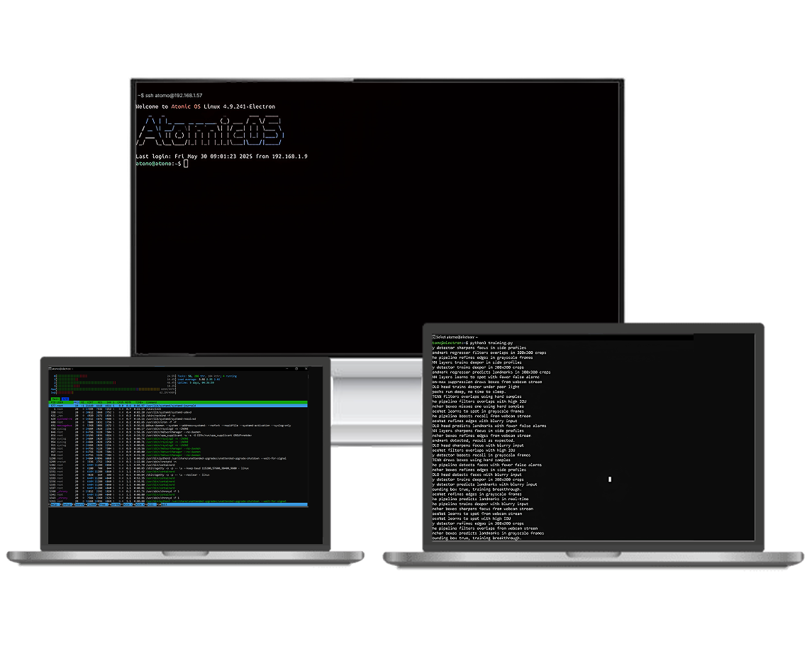Click the Command column header in htop
The image size is (812, 664).
(151, 402)
